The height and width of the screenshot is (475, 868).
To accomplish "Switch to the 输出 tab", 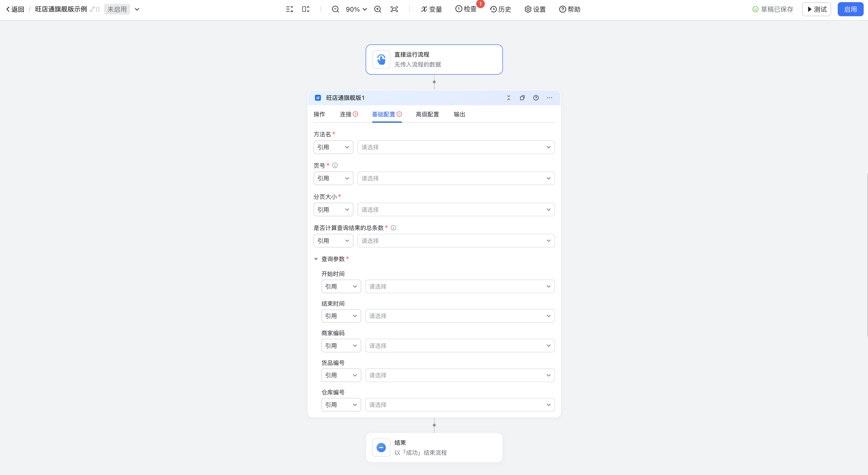I will click(459, 114).
